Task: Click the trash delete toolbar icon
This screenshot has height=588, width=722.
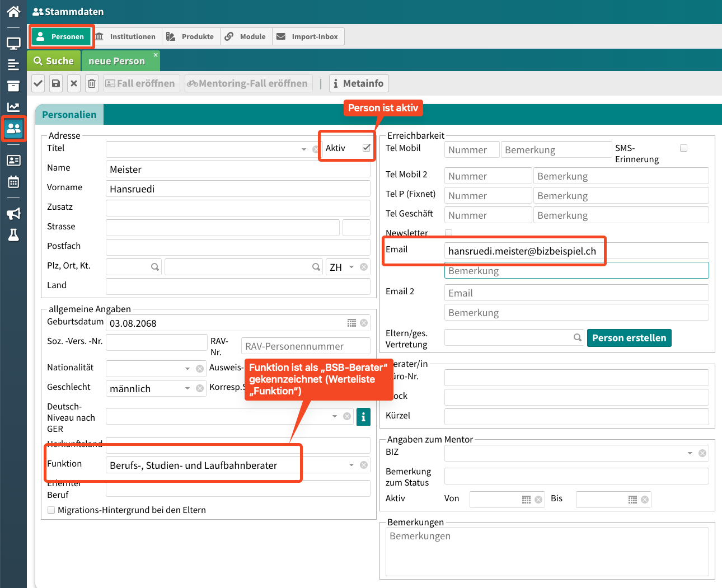Action: click(x=92, y=83)
